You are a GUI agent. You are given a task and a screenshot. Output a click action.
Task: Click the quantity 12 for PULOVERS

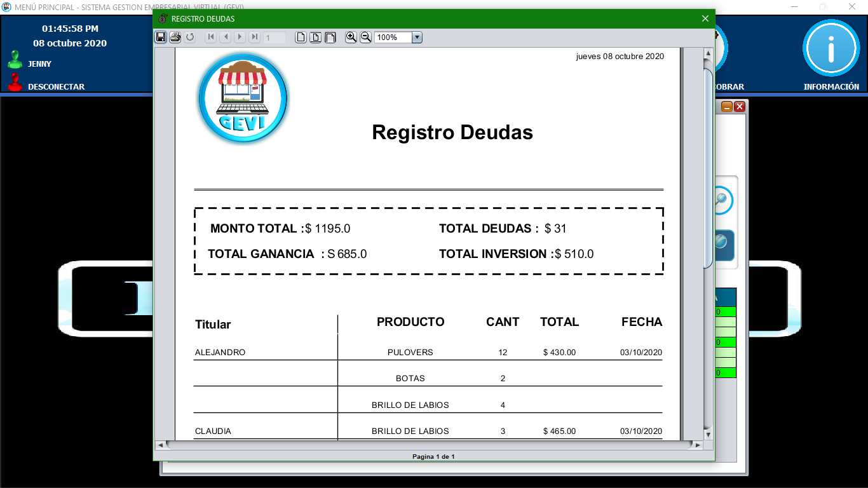pos(503,353)
